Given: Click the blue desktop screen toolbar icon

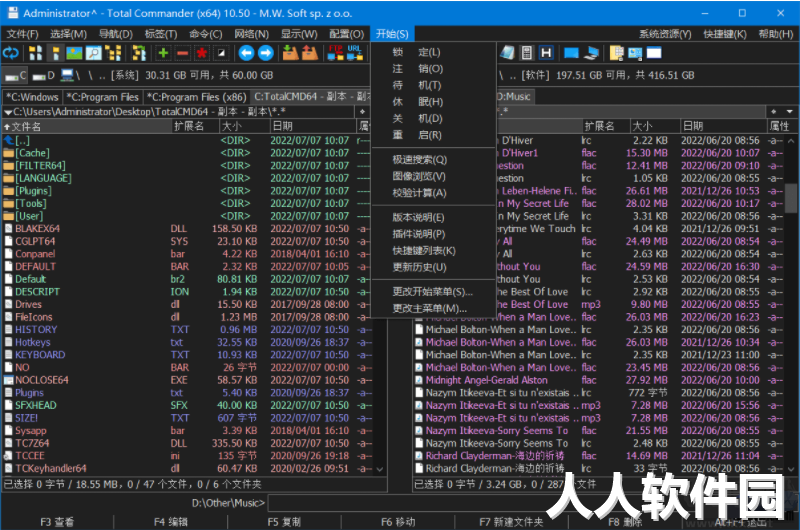Looking at the screenshot, I should (x=571, y=53).
